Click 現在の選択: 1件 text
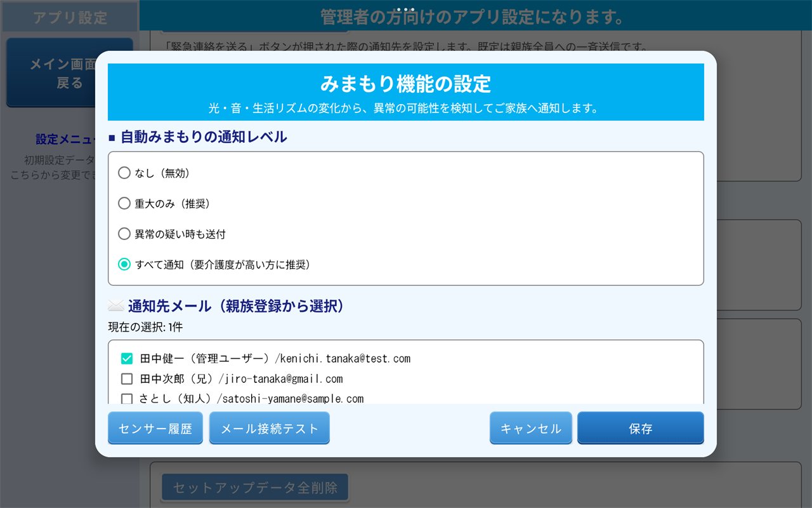The width and height of the screenshot is (812, 508). pos(145,328)
